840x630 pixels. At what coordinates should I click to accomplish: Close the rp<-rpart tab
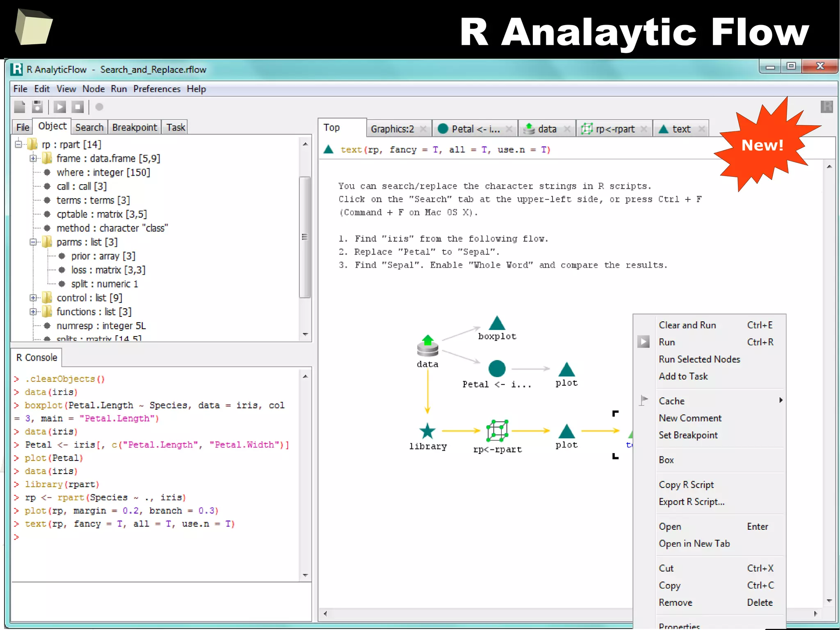point(644,129)
